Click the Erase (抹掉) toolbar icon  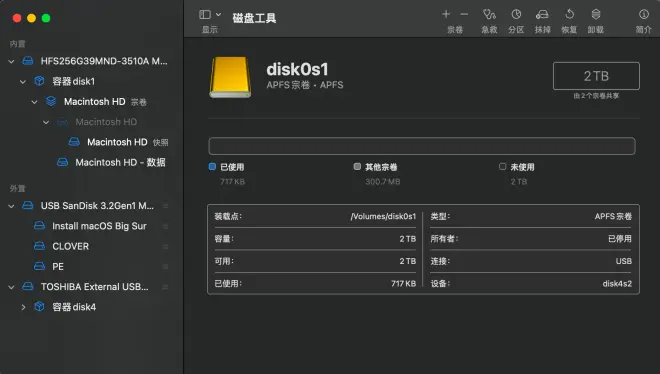pos(542,15)
